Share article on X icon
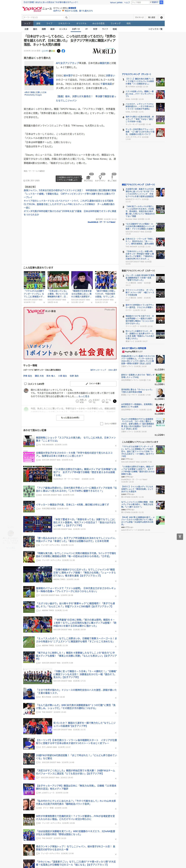This screenshot has width=186, height=868. click(59, 51)
